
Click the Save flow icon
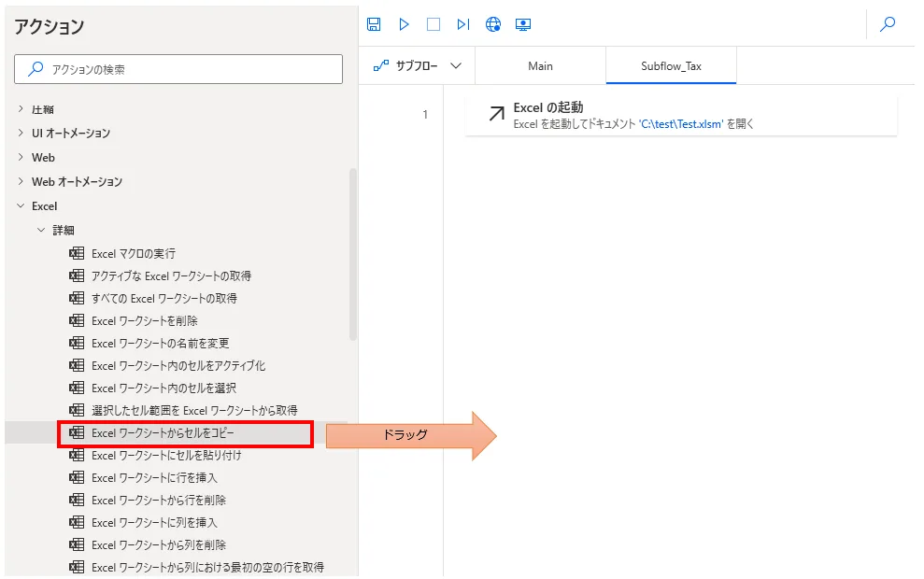click(x=375, y=24)
